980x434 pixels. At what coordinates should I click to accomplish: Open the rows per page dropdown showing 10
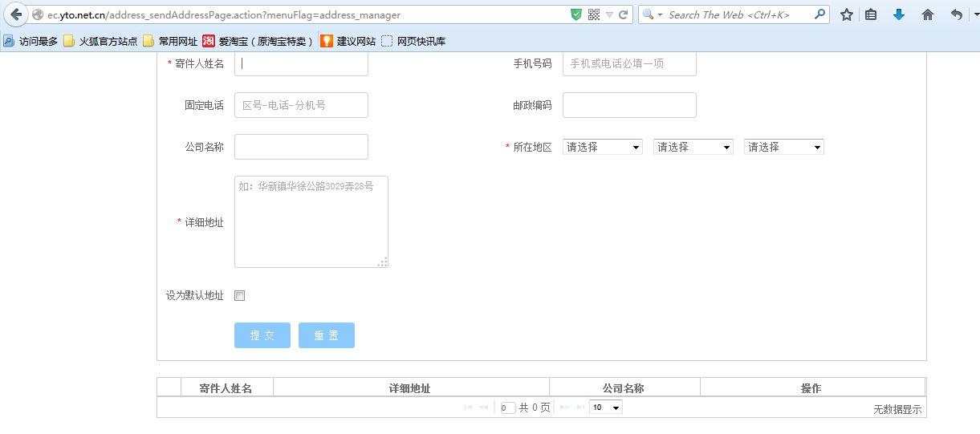click(606, 408)
